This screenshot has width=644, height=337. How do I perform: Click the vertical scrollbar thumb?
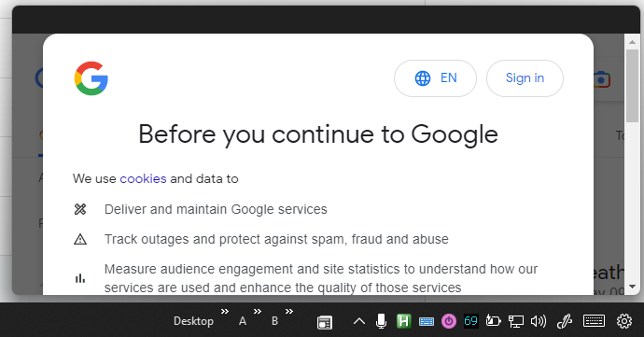tap(632, 86)
